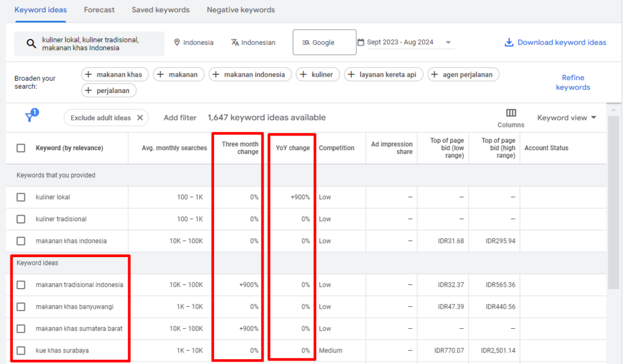
Task: Sort by Top of page bid (high range)
Action: pyautogui.click(x=498, y=148)
